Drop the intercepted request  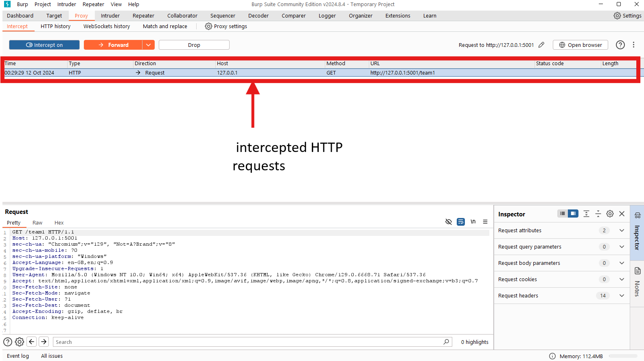[x=194, y=45]
